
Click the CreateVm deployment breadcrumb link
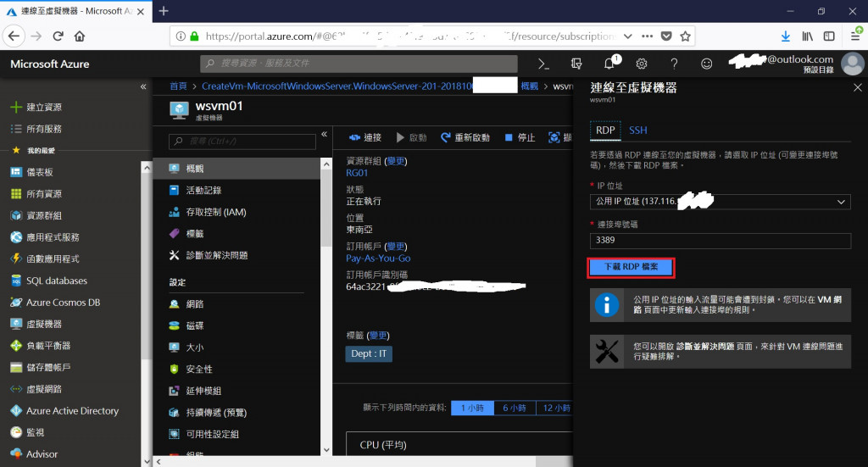click(337, 86)
